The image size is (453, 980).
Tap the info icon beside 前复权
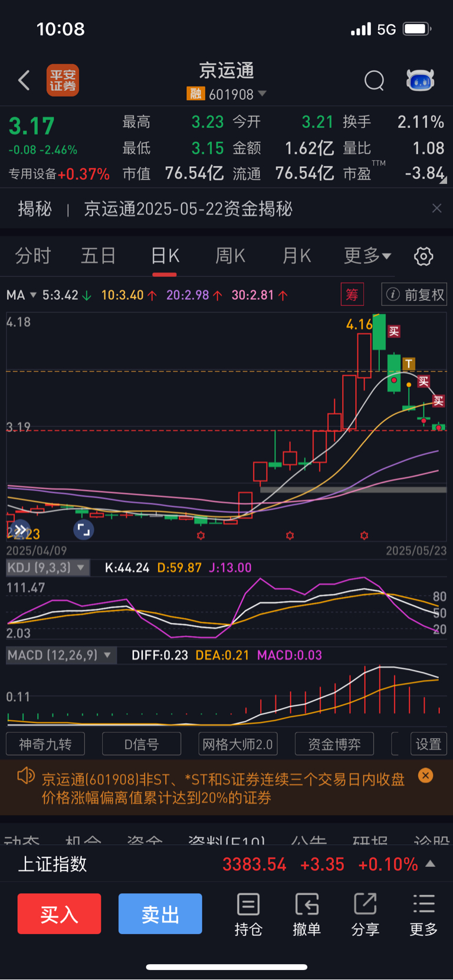[393, 295]
